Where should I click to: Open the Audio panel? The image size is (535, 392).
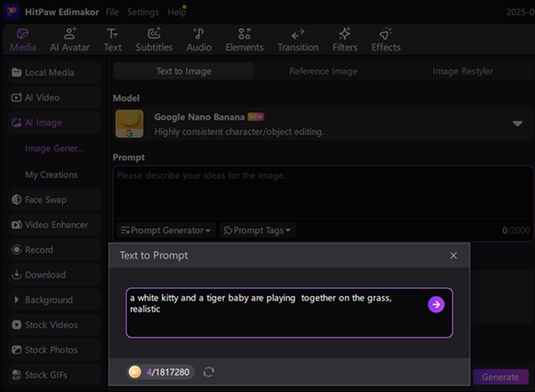(198, 40)
